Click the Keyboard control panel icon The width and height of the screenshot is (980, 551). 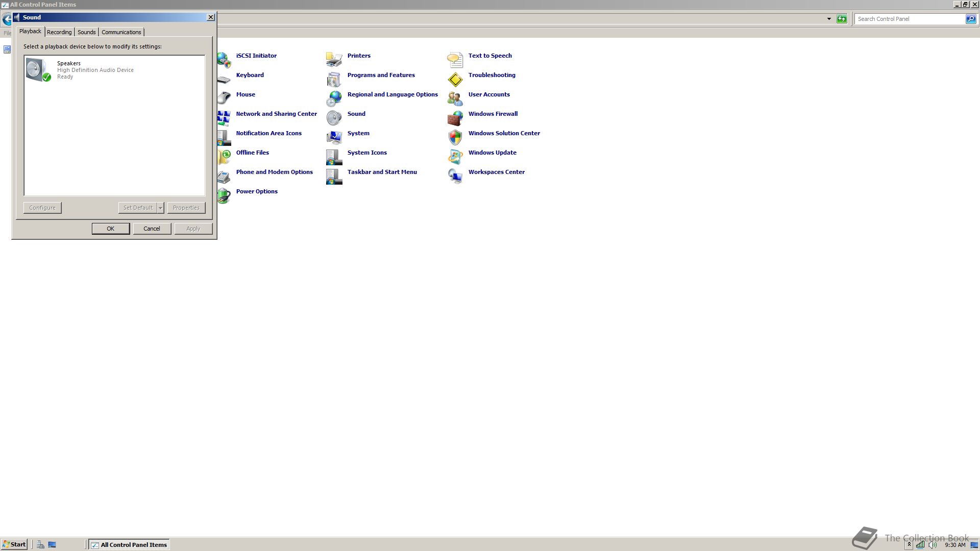pyautogui.click(x=224, y=79)
